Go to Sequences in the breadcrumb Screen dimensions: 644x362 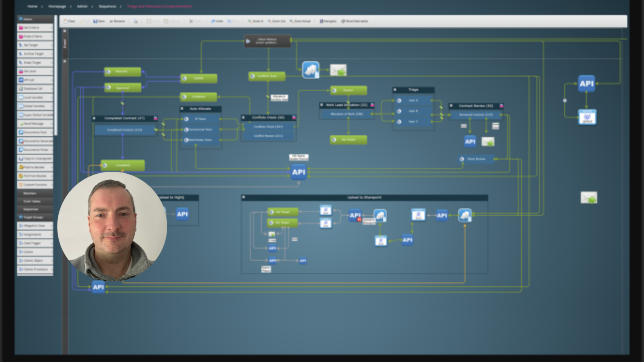point(107,6)
